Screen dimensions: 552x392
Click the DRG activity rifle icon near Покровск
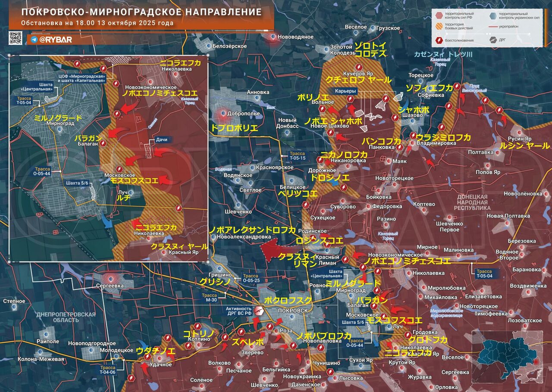[x=259, y=311]
